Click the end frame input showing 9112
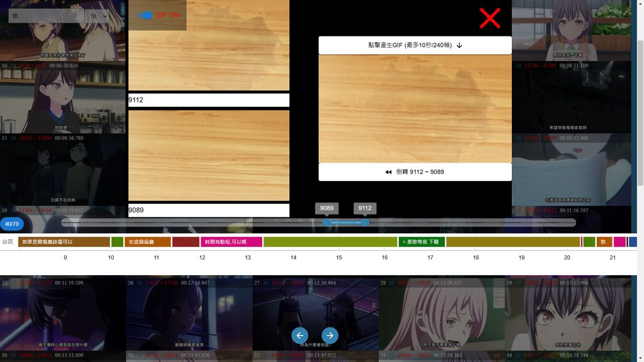This screenshot has width=644, height=362. tap(208, 100)
